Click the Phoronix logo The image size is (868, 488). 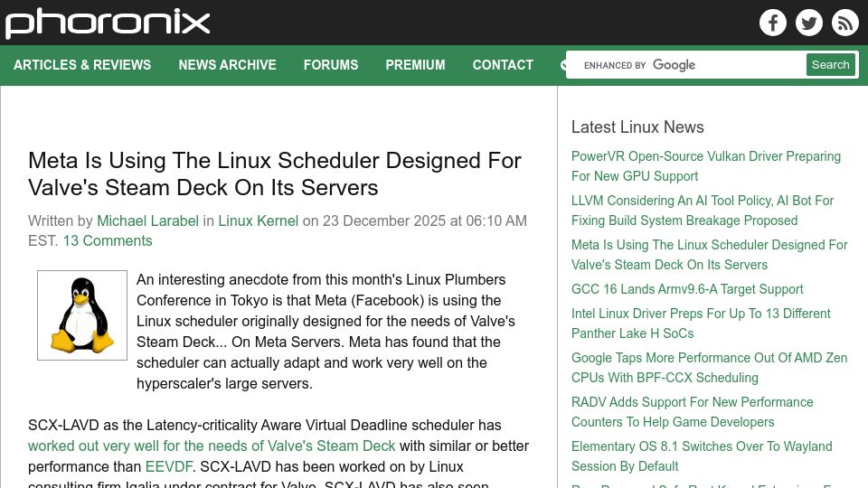coord(108,23)
